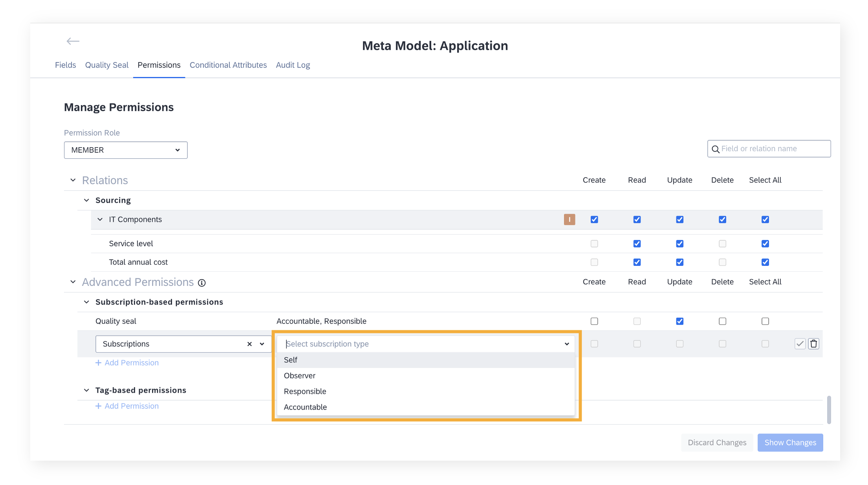Click Add Permission text under Tag-based permissions

(x=132, y=406)
